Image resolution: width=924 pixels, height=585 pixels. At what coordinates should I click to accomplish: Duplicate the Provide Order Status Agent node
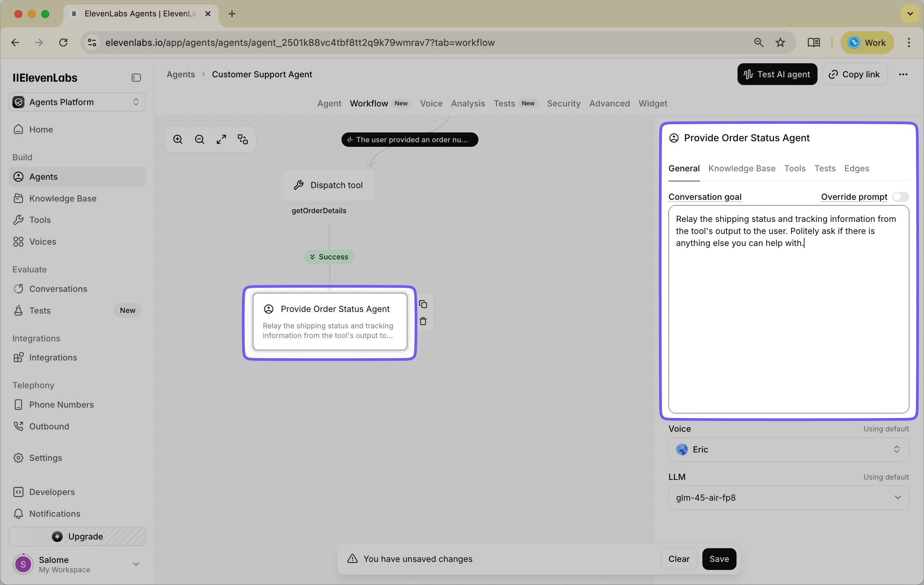(423, 304)
